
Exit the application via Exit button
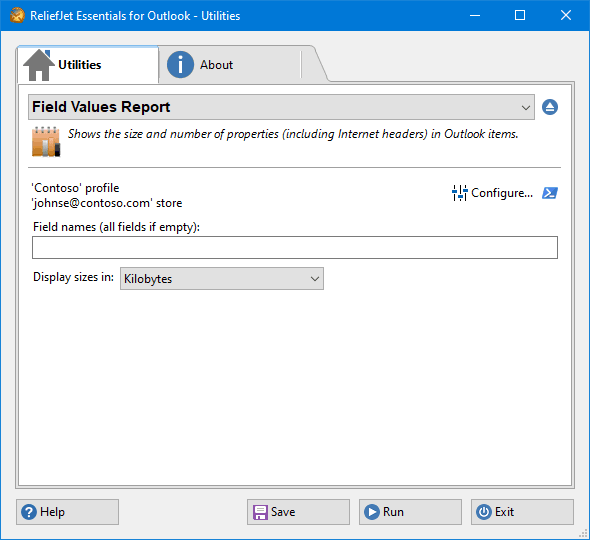click(x=522, y=512)
